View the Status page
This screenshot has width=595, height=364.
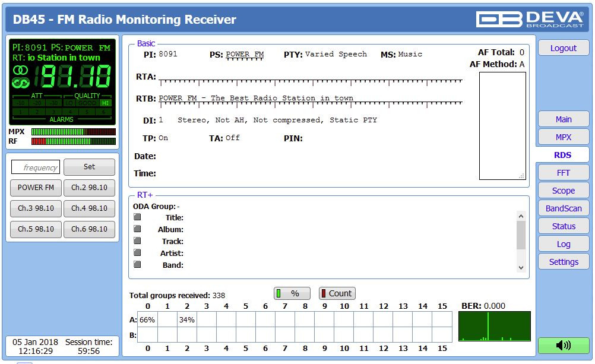pos(564,226)
